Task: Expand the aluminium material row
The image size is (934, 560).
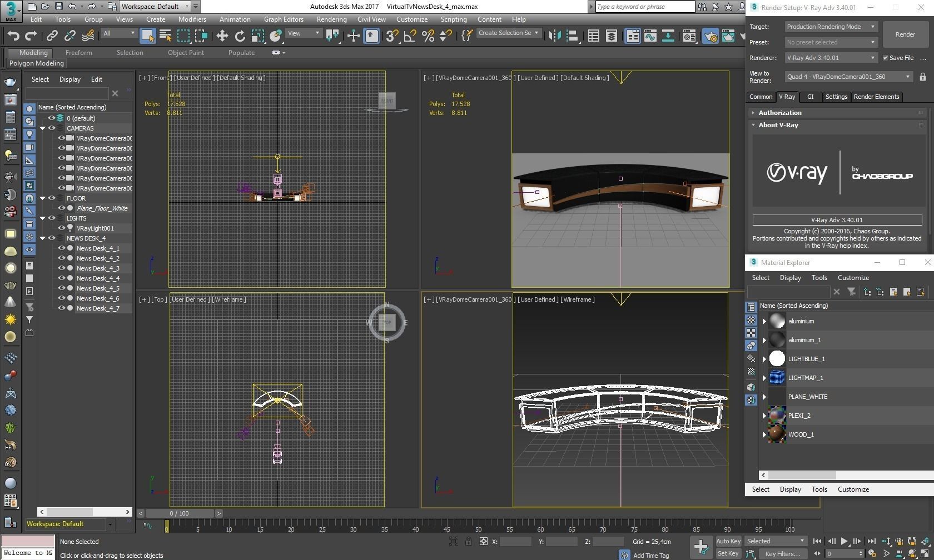Action: (x=764, y=321)
